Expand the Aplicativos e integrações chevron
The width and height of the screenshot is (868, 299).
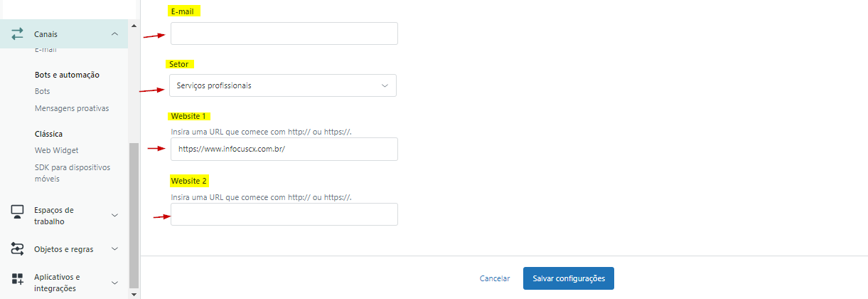[x=114, y=282]
